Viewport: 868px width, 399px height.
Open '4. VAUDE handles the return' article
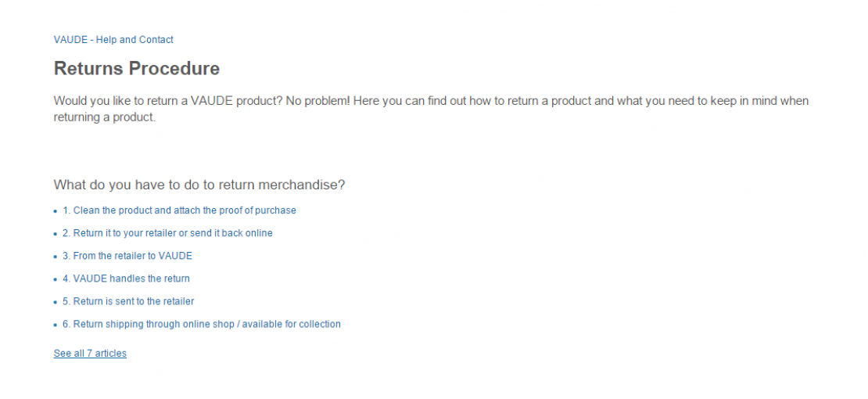coord(126,279)
